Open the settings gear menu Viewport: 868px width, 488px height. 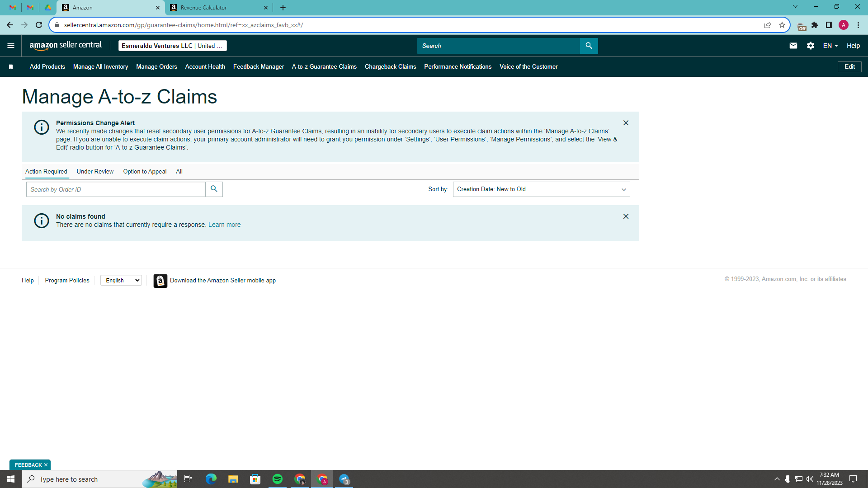[811, 46]
